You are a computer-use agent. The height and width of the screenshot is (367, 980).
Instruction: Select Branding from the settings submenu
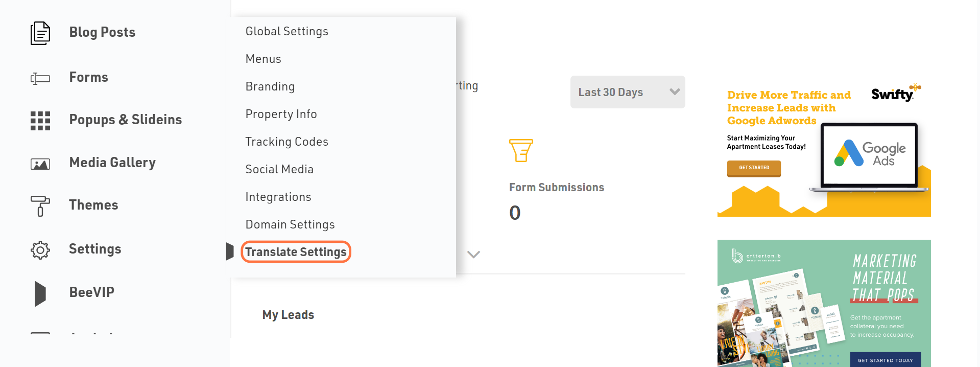[270, 86]
